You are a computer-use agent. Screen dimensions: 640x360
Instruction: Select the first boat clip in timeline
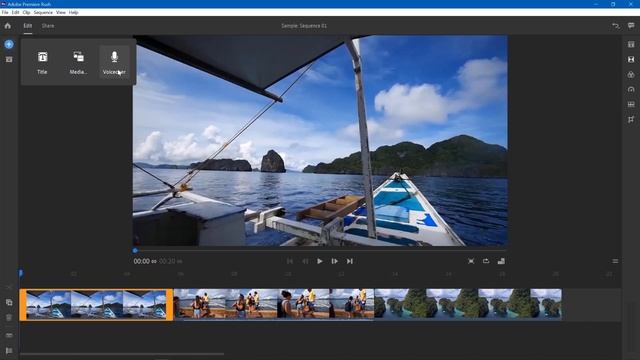tap(96, 304)
